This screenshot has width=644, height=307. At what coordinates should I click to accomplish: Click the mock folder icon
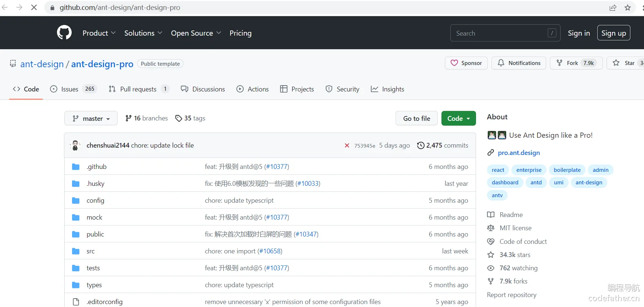[x=76, y=217]
